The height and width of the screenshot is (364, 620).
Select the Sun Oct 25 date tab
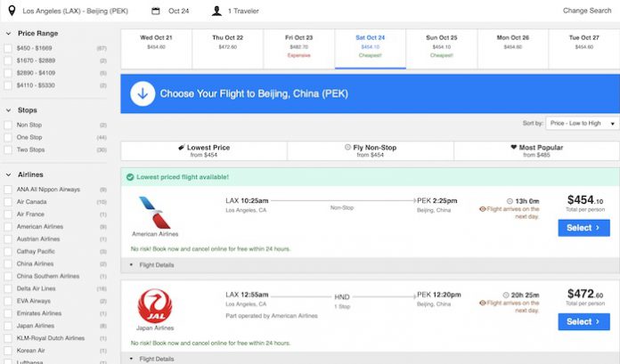pyautogui.click(x=442, y=49)
